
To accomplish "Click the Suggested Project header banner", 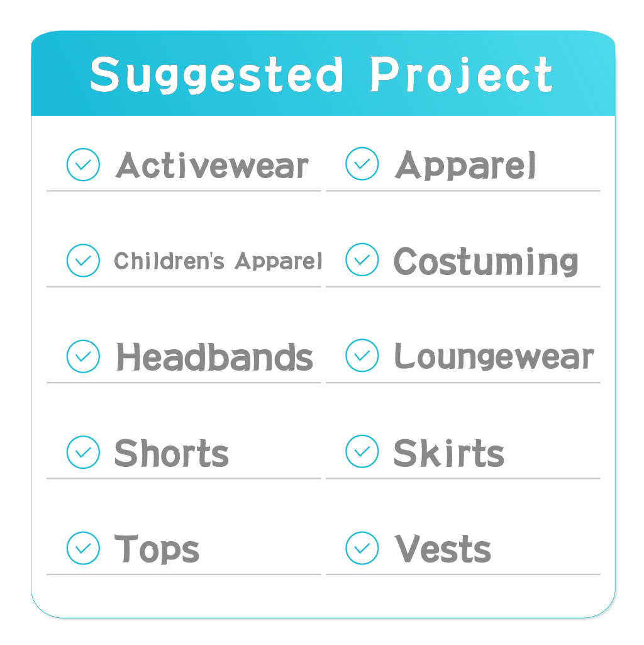I will [322, 74].
